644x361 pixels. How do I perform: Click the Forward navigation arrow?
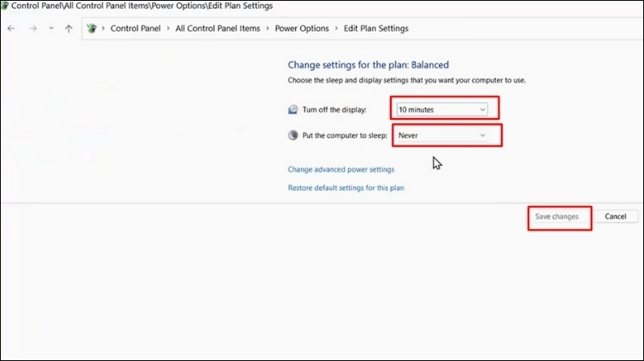[x=32, y=28]
